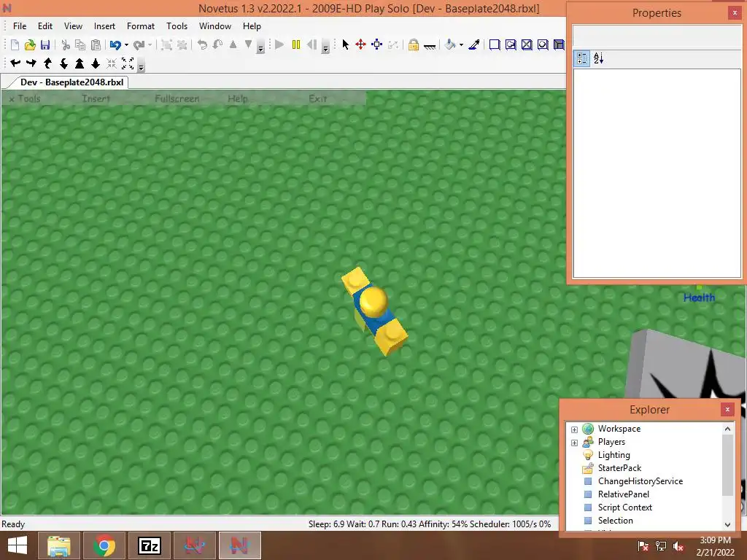The width and height of the screenshot is (747, 560).
Task: Choose the Smooth surface tool
Action: pos(495,44)
